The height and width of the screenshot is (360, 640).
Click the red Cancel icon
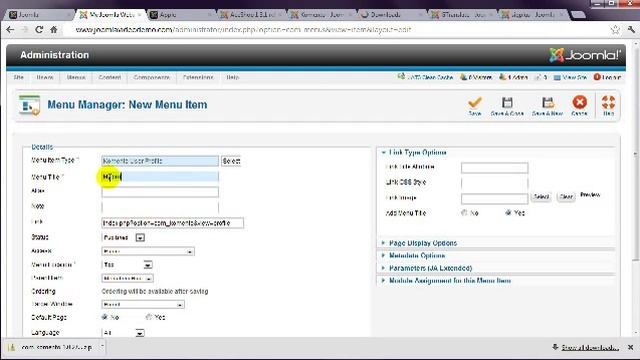point(580,102)
